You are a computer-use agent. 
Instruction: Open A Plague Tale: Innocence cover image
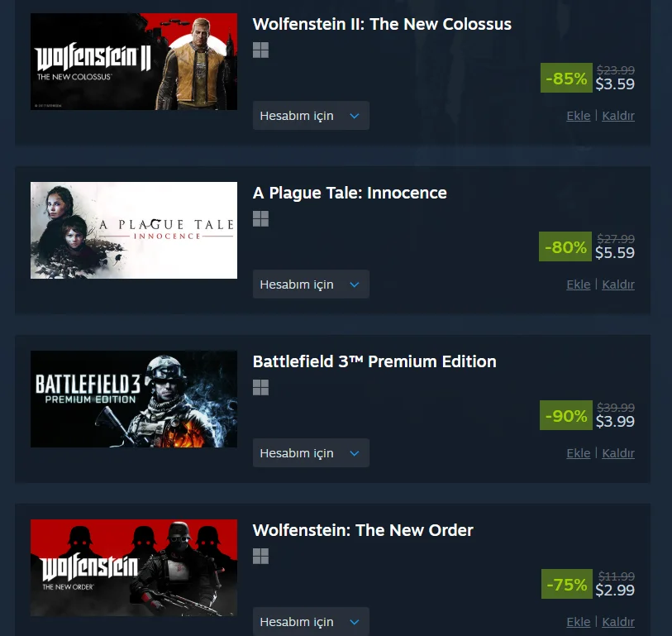click(x=134, y=230)
